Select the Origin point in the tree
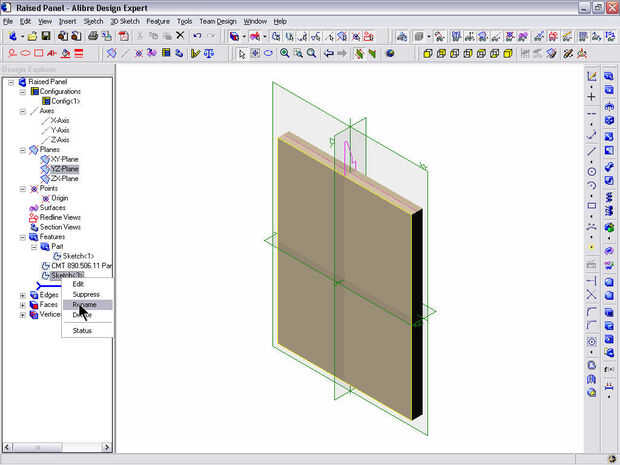The width and height of the screenshot is (620, 465). [59, 198]
